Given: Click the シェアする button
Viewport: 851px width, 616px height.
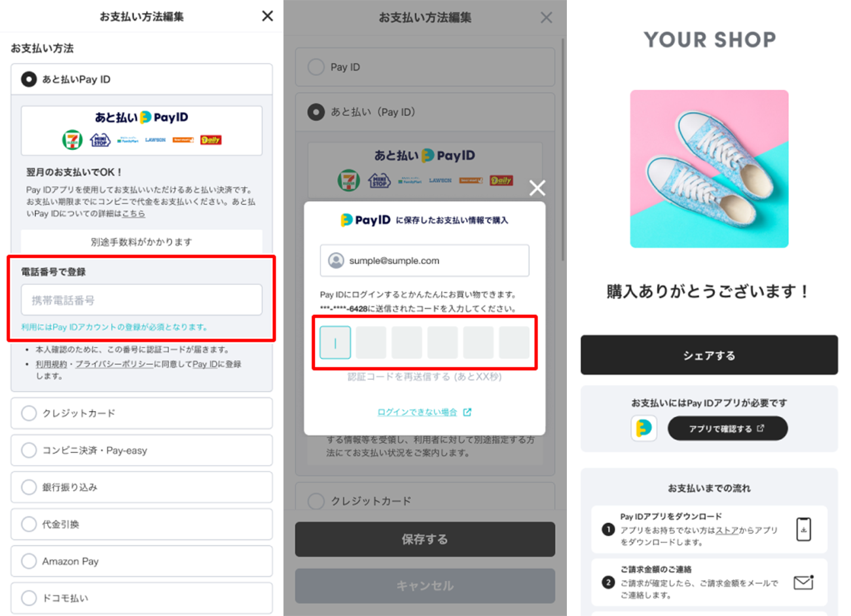Looking at the screenshot, I should pyautogui.click(x=709, y=355).
